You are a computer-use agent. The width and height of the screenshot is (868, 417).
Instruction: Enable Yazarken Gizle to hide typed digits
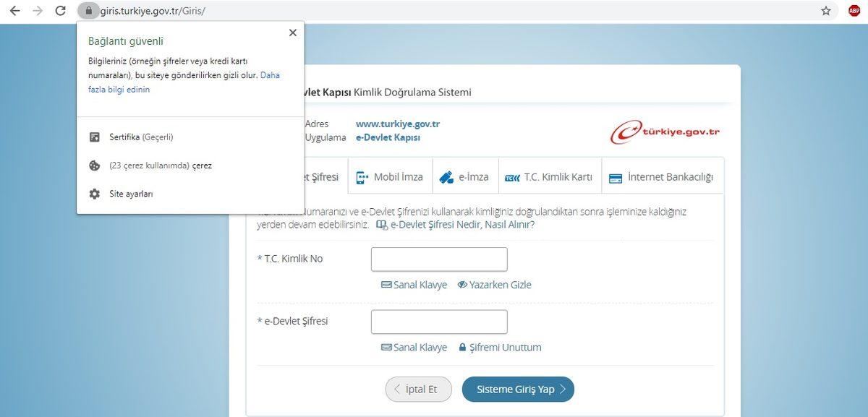495,284
